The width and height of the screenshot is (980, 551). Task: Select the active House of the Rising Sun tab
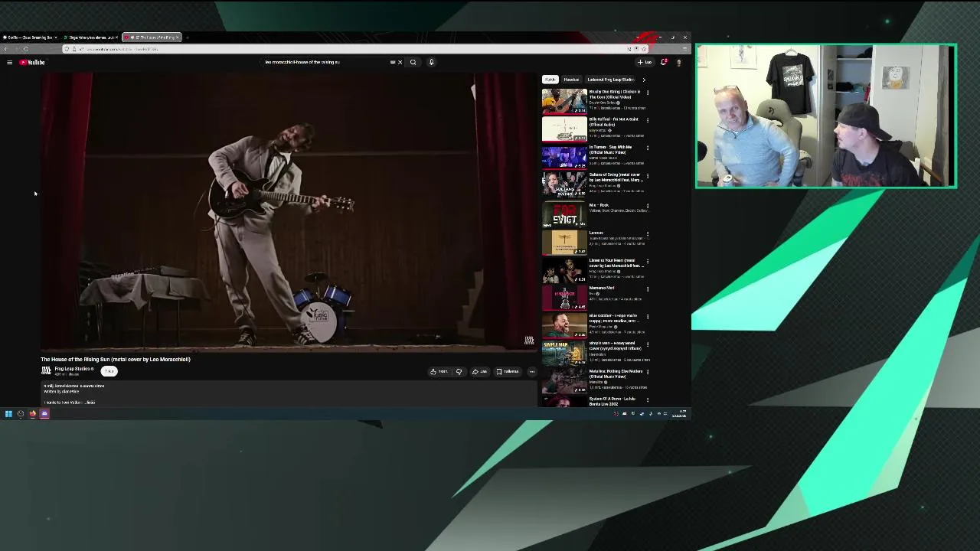[152, 37]
